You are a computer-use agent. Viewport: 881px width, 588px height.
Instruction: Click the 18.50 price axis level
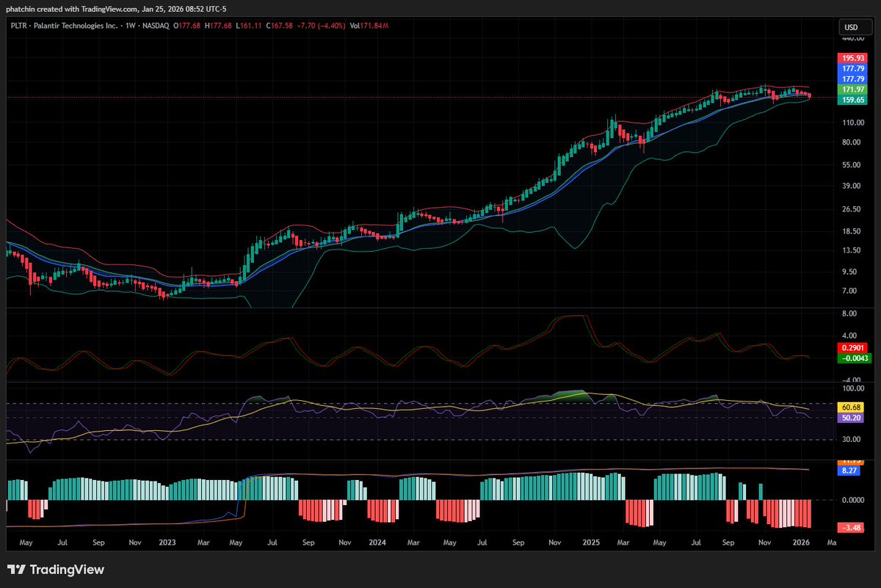(x=852, y=231)
